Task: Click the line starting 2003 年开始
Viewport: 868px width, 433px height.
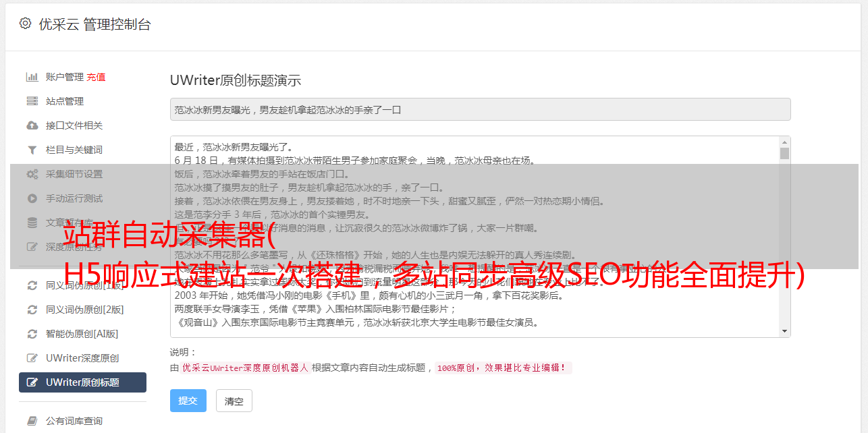Action: coord(369,295)
